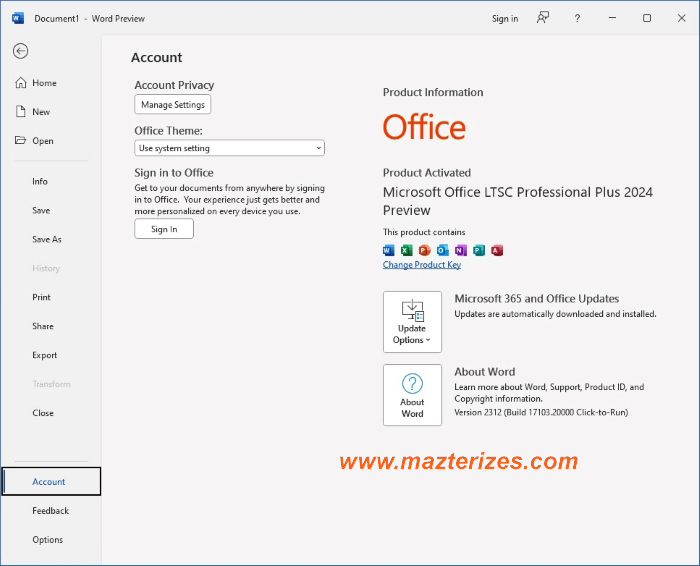700x566 pixels.
Task: Click the Word app icon under product contains
Action: 388,250
